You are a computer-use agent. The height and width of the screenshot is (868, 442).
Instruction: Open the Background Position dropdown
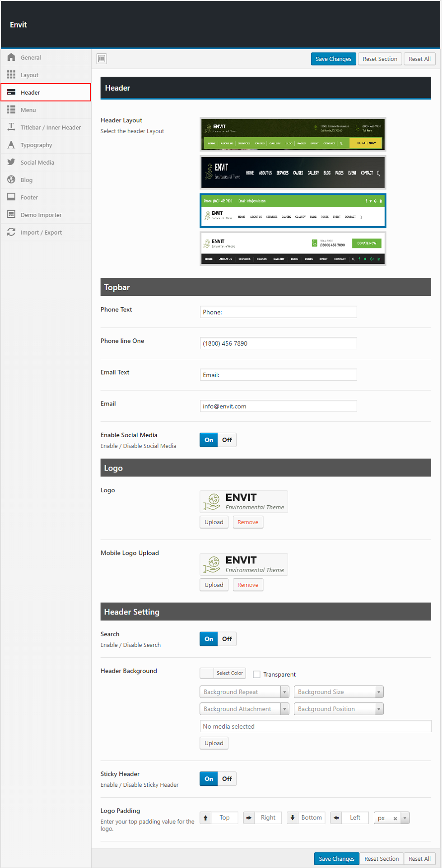[x=339, y=709]
